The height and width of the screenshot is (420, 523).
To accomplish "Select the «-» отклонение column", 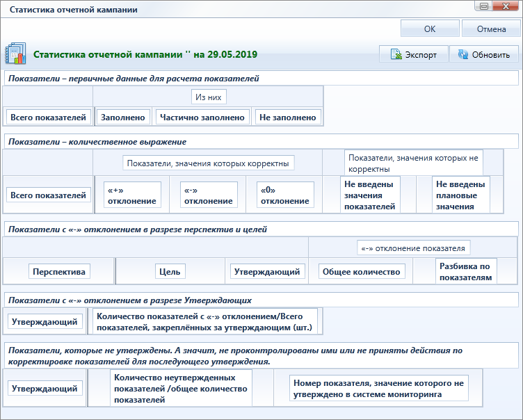I will pos(209,195).
